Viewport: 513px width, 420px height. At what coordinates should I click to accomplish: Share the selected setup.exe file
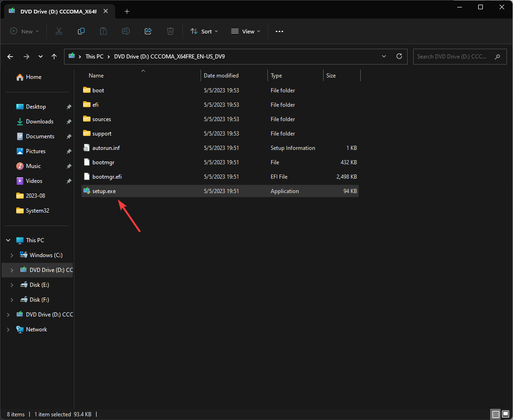tap(148, 31)
